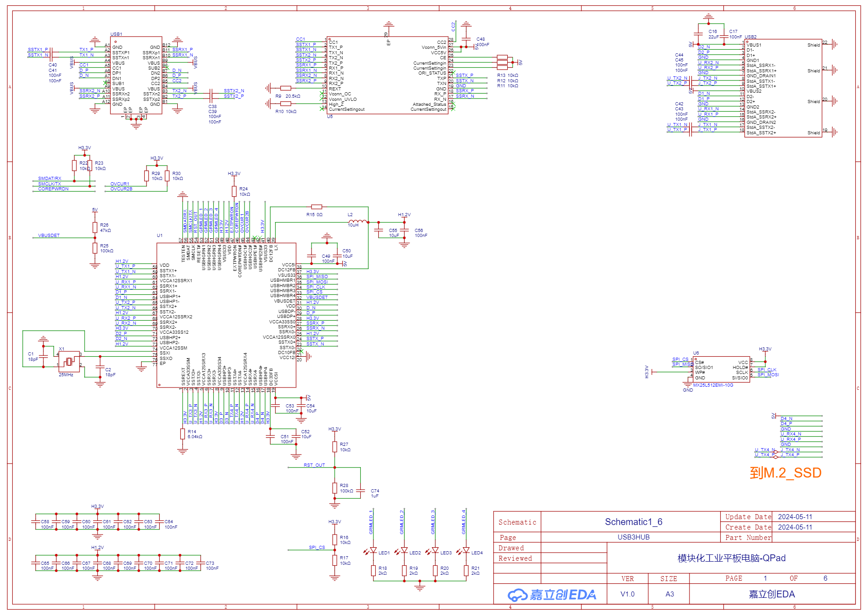Click the 'C56 100nF' capacitor label
The width and height of the screenshot is (868, 615).
(x=421, y=233)
